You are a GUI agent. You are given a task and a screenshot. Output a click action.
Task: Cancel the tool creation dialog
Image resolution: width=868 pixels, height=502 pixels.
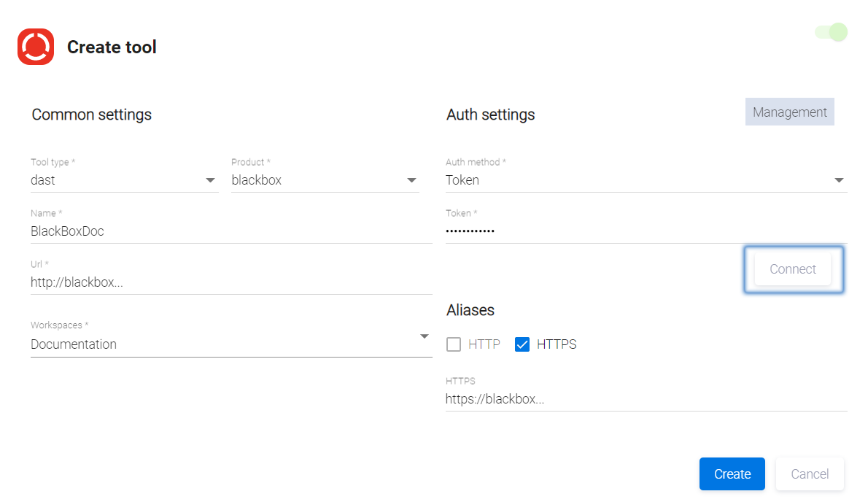pos(810,474)
